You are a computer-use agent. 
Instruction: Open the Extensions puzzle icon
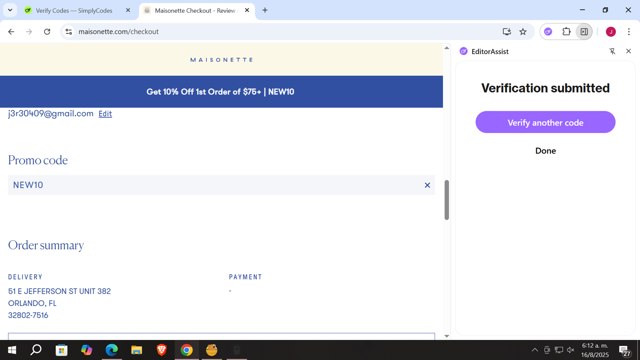click(x=566, y=31)
